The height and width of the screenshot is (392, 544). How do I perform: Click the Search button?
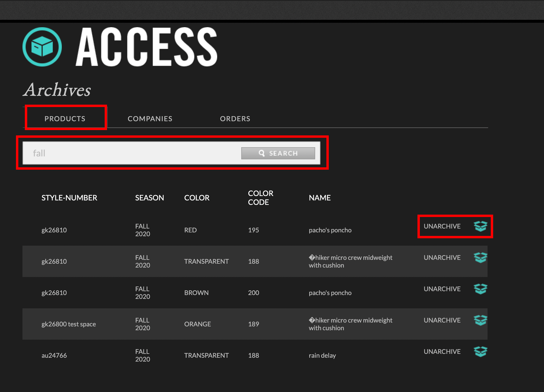click(x=278, y=153)
